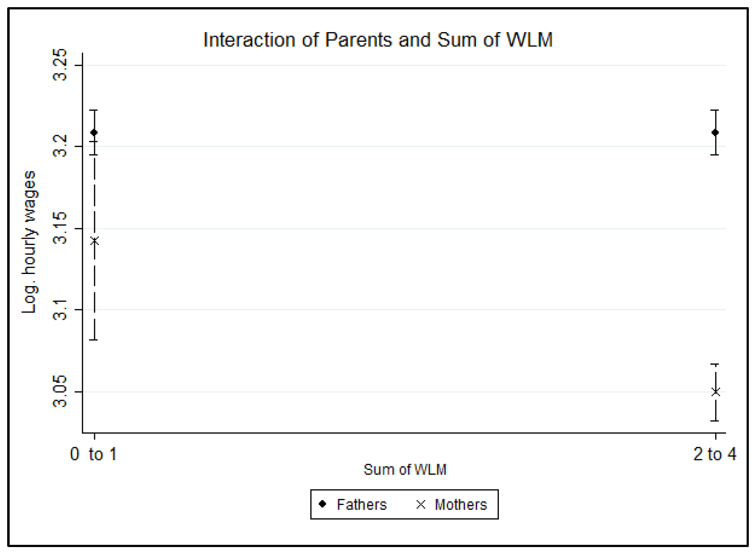Select Fathers data point at 0 to 1

coord(94,132)
